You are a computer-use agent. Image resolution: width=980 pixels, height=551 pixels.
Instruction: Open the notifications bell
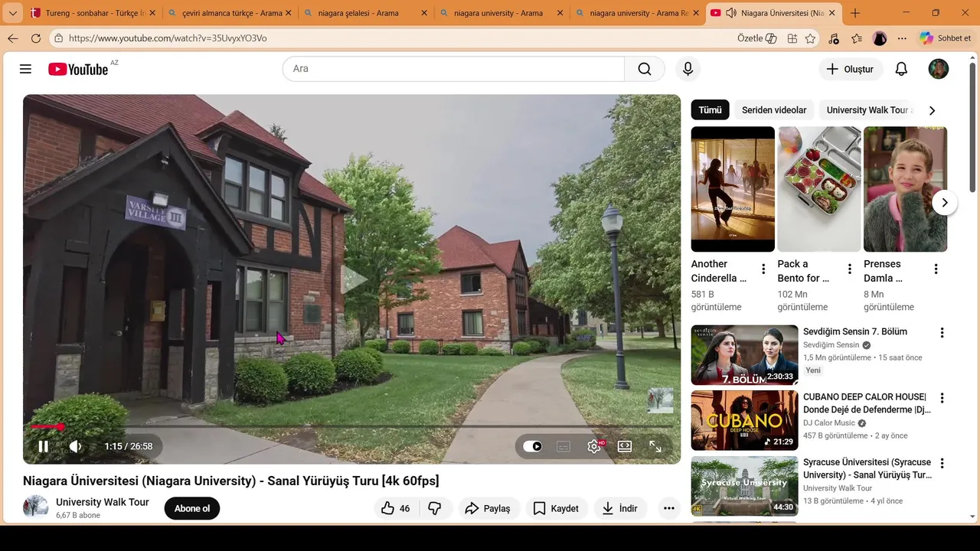click(x=901, y=69)
